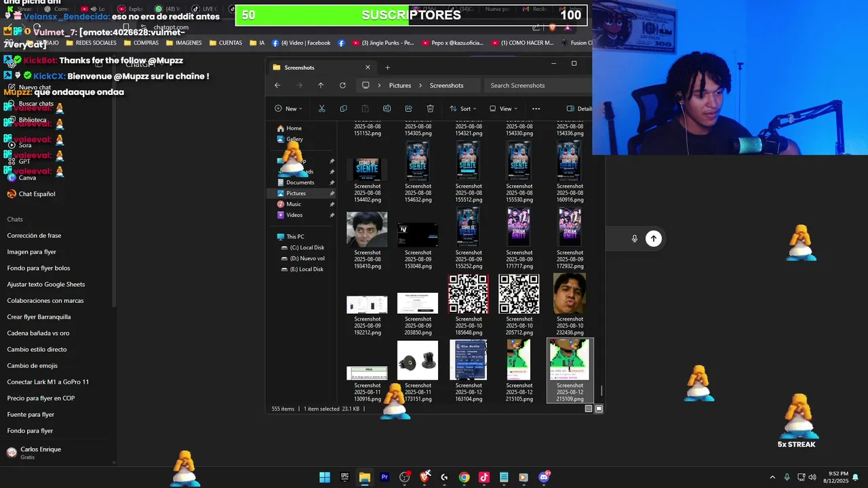Click the ChatGPT send arrow button

tap(653, 239)
